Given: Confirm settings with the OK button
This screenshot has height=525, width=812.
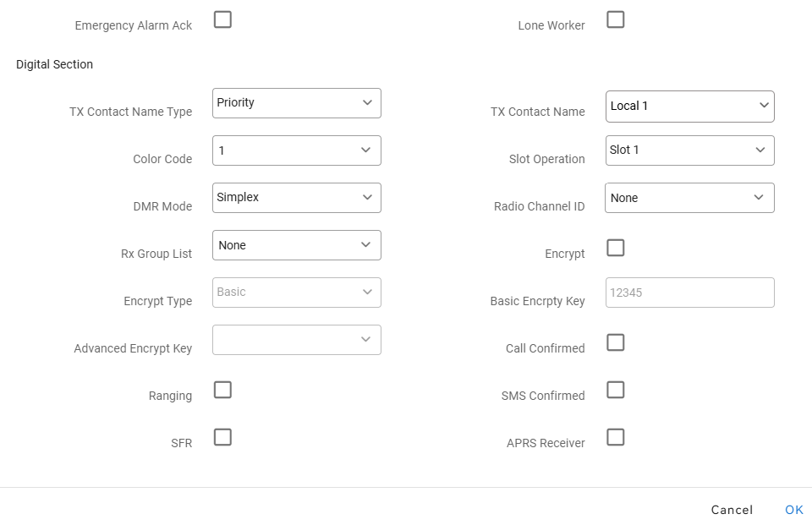Looking at the screenshot, I should [x=793, y=510].
